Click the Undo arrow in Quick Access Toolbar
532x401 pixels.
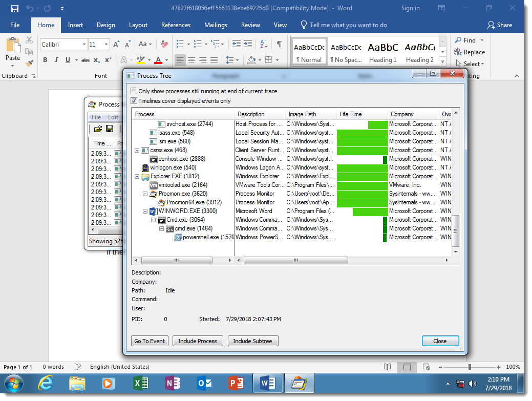pos(30,9)
